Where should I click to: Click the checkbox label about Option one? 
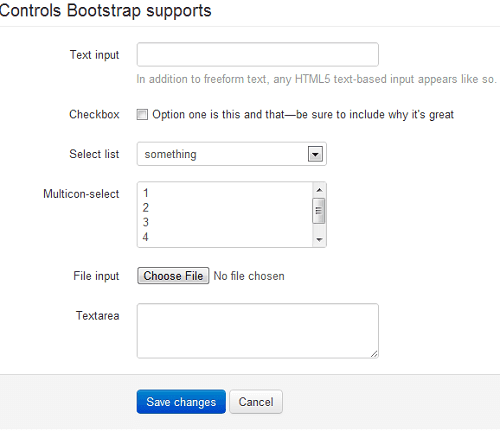303,115
